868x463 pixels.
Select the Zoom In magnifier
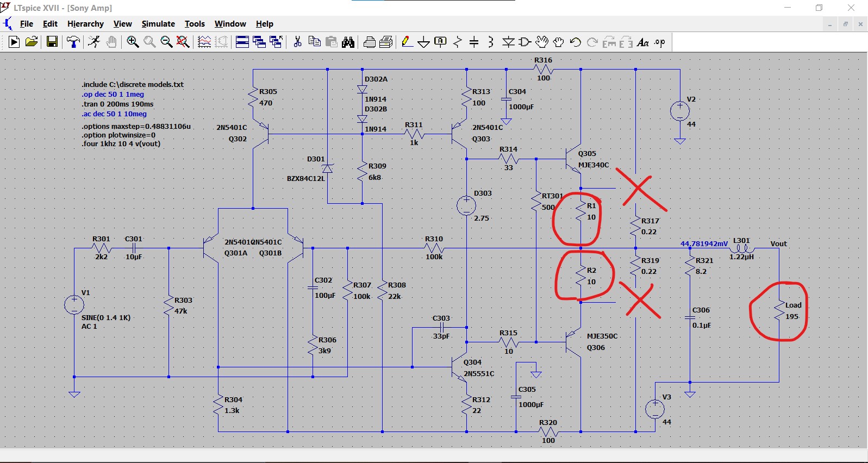[133, 42]
